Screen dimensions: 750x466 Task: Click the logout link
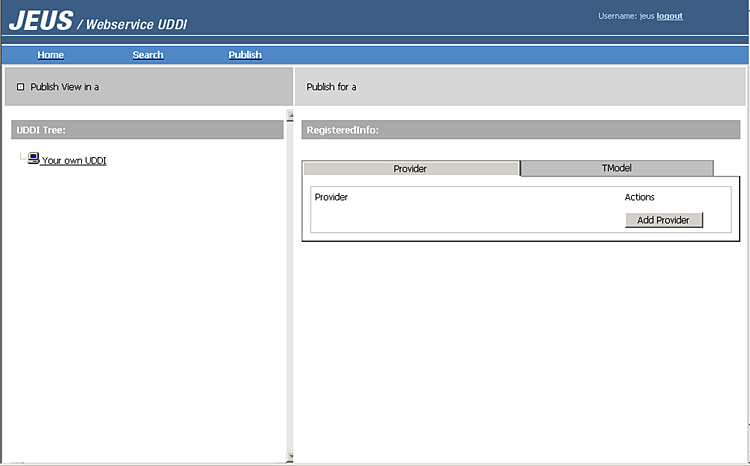click(x=670, y=16)
